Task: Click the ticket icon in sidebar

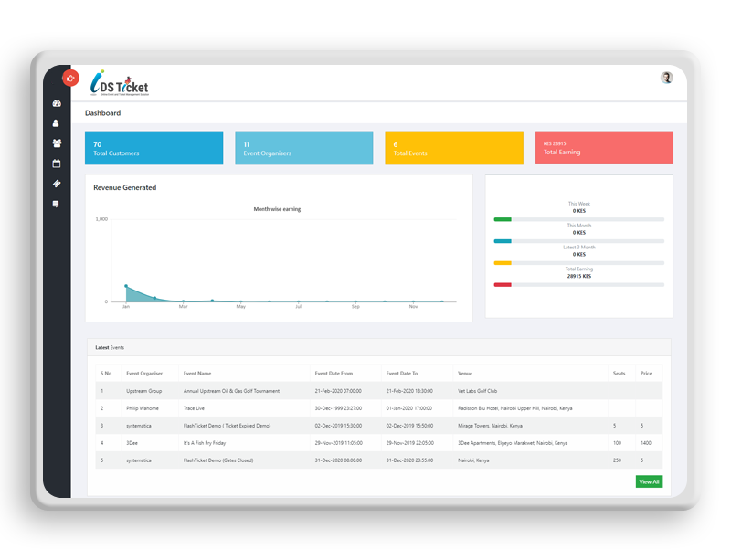Action: click(x=57, y=184)
